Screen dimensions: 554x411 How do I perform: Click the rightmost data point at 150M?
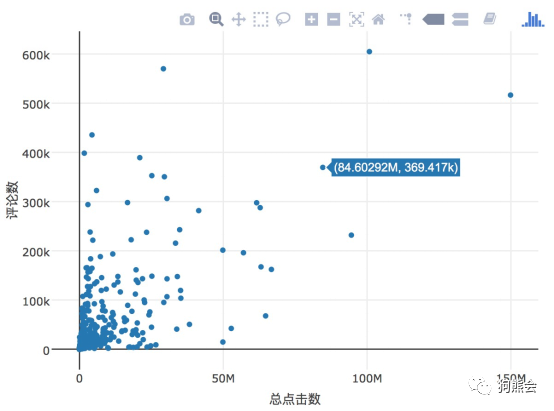tap(510, 95)
